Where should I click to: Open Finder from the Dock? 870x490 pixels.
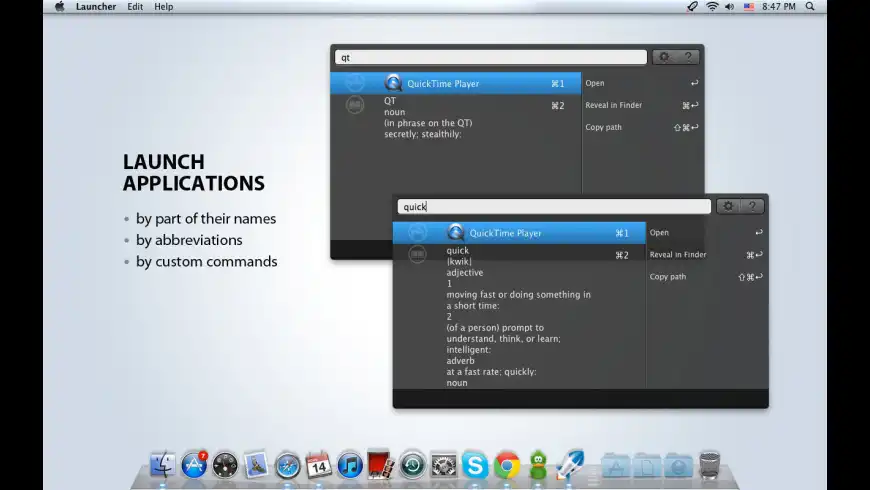coord(163,465)
